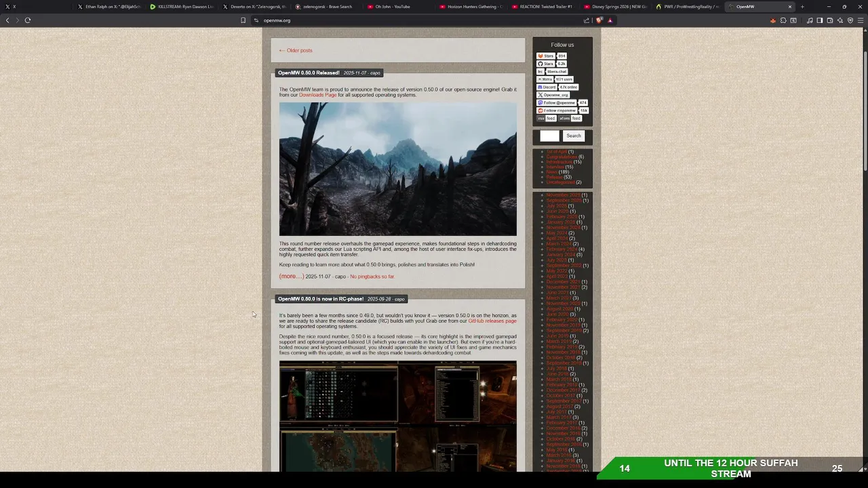Open the Brave Shields lion icon
868x488 pixels.
[599, 20]
